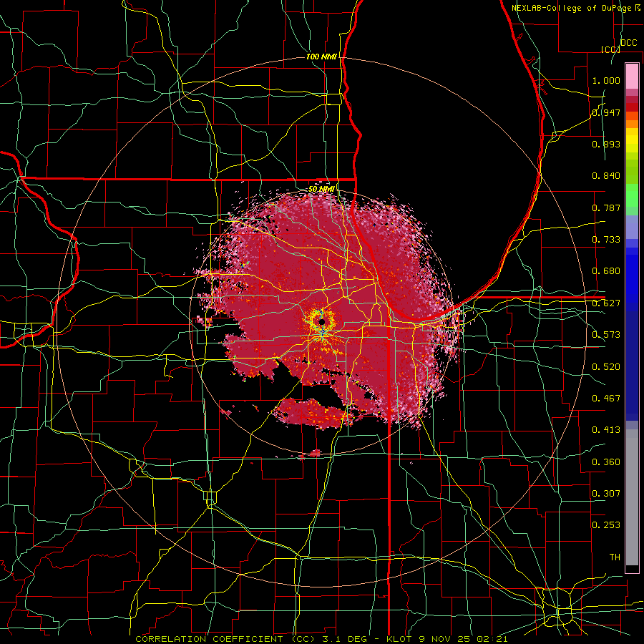Select the 0.787 scale value
The height and width of the screenshot is (644, 644).
tap(606, 208)
